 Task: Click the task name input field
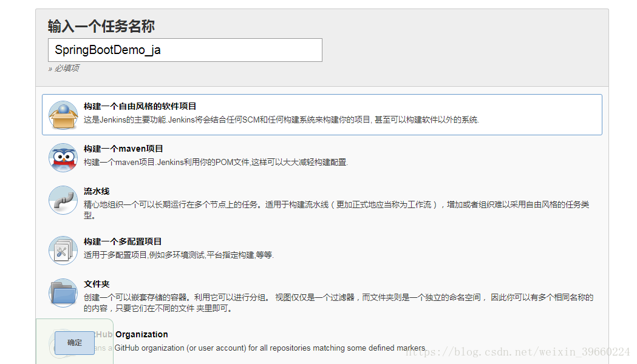185,50
